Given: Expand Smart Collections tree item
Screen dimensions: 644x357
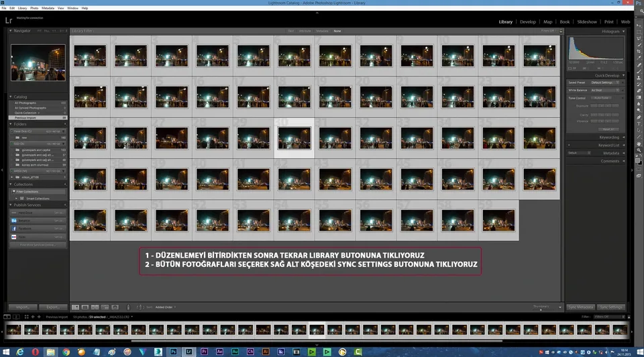Looking at the screenshot, I should [16, 199].
